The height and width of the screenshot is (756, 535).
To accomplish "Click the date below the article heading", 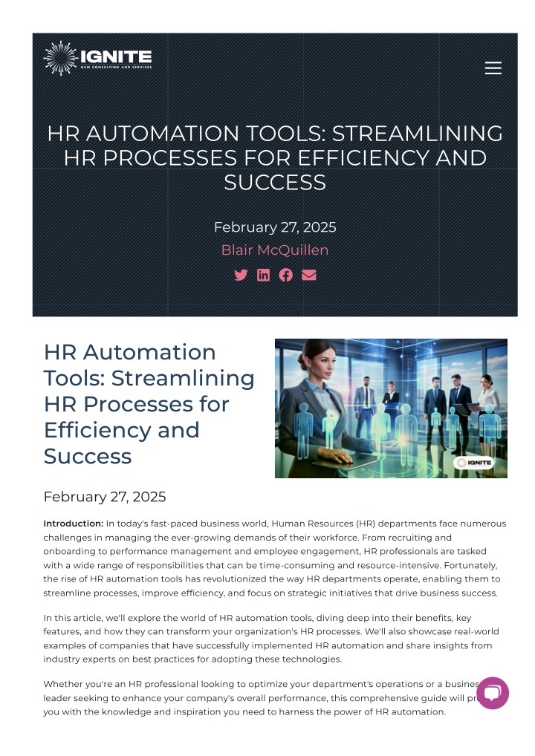I will [x=105, y=497].
